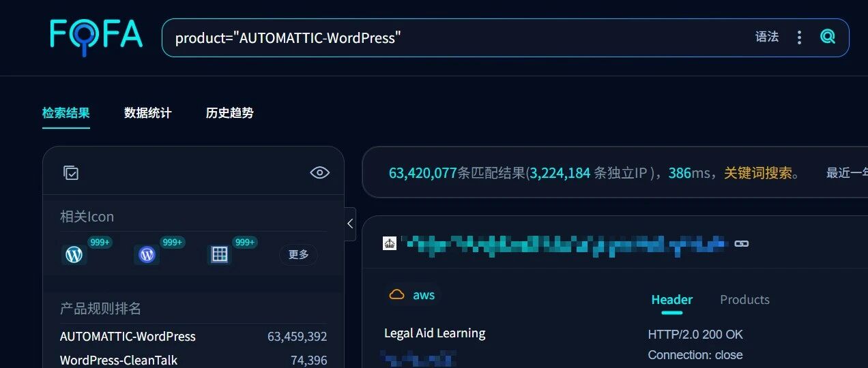Open the 最近一年 time range dropdown
Image resolution: width=868 pixels, height=368 pixels.
click(847, 173)
